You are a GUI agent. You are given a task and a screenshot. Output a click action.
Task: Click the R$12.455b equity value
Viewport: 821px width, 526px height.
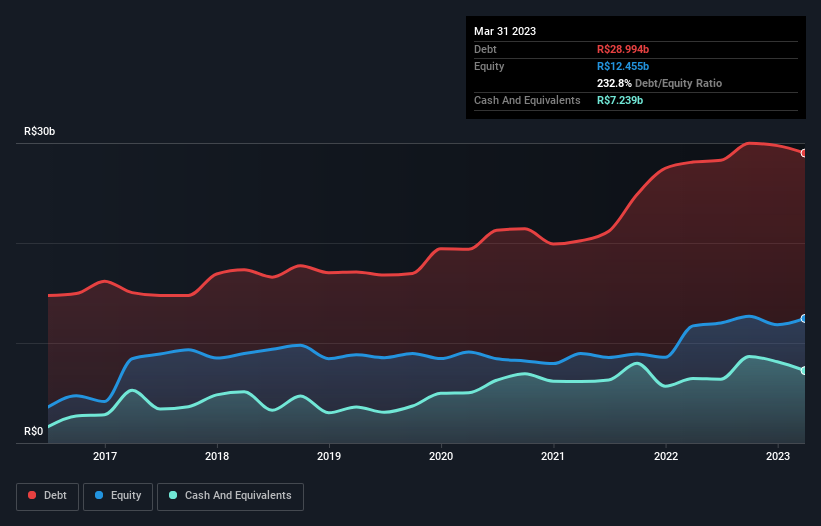[623, 66]
